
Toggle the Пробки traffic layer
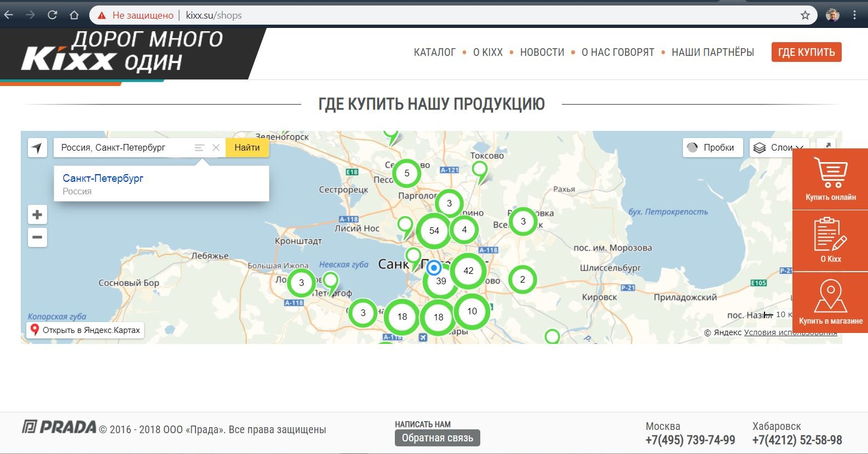[712, 147]
